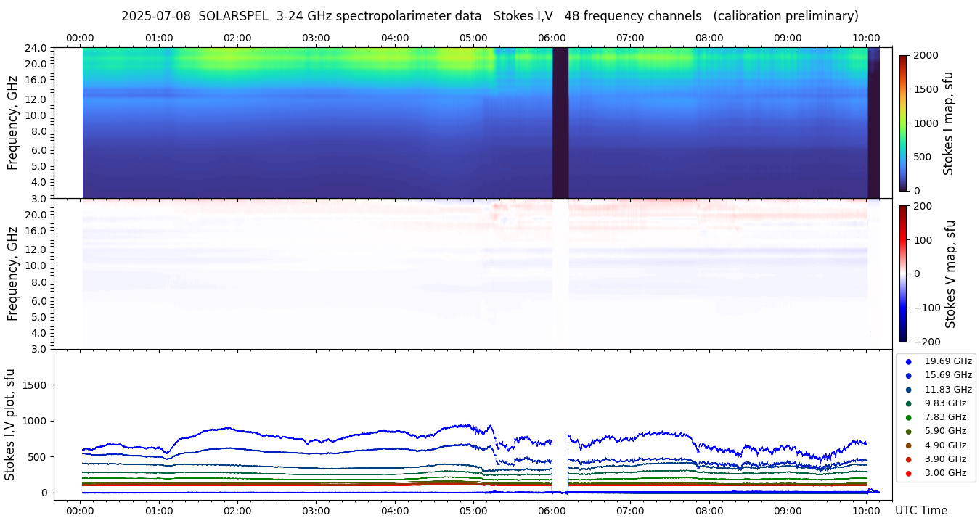Select the 11.83 GHz legend marker
The width and height of the screenshot is (980, 526).
(908, 390)
